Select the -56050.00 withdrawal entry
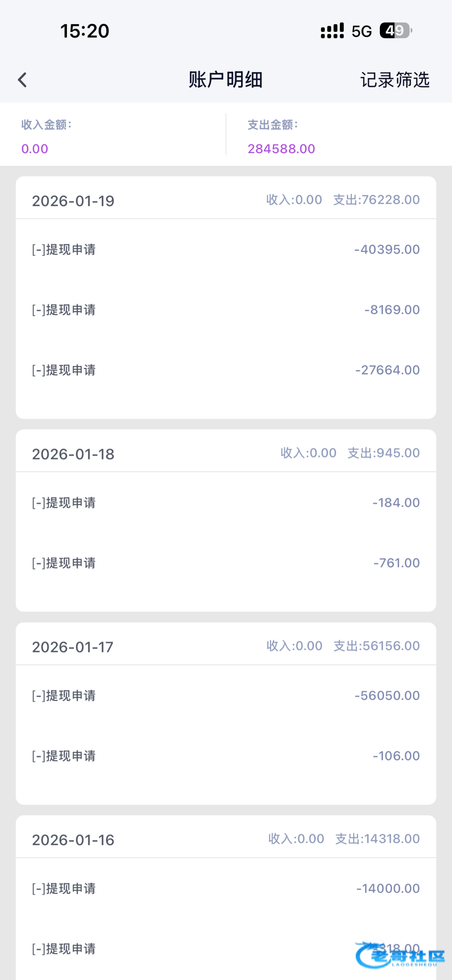452x980 pixels. point(226,696)
